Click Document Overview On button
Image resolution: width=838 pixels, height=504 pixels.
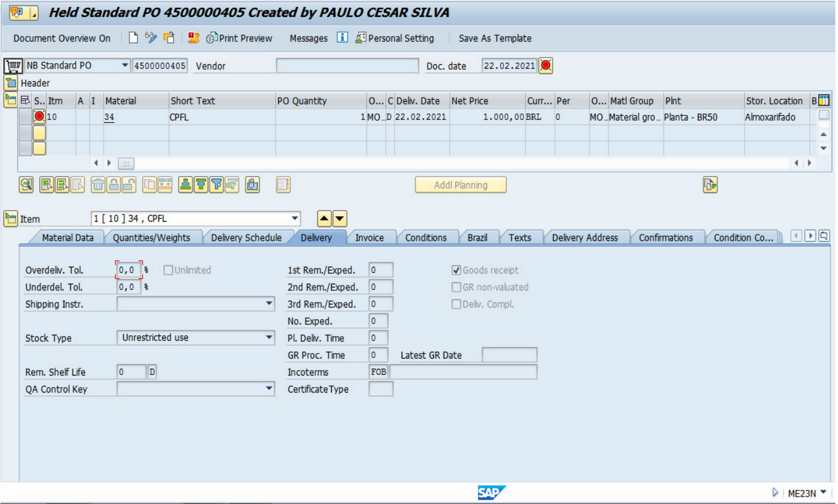click(62, 38)
